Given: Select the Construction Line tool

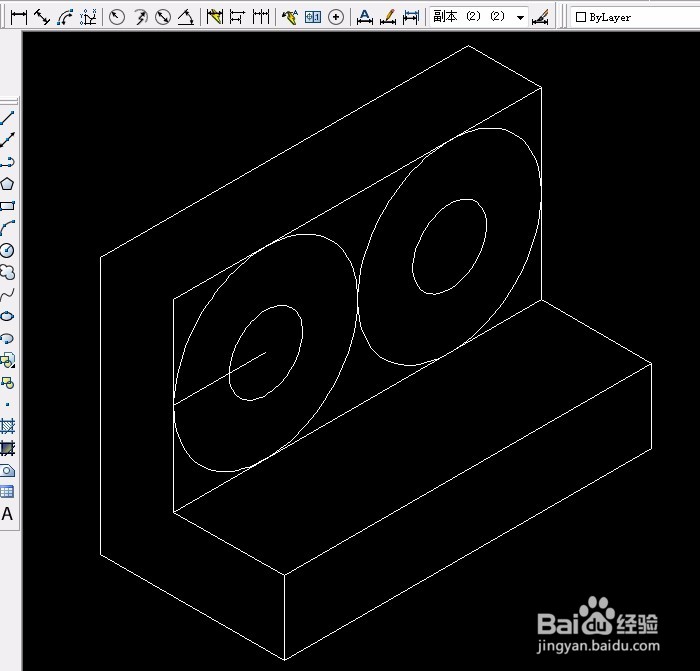Looking at the screenshot, I should click(8, 140).
